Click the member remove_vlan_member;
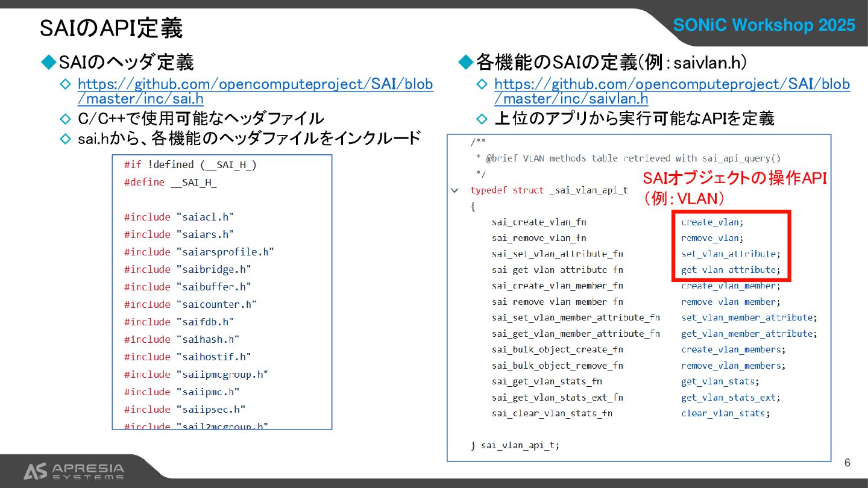This screenshot has height=488, width=868. pos(731,302)
